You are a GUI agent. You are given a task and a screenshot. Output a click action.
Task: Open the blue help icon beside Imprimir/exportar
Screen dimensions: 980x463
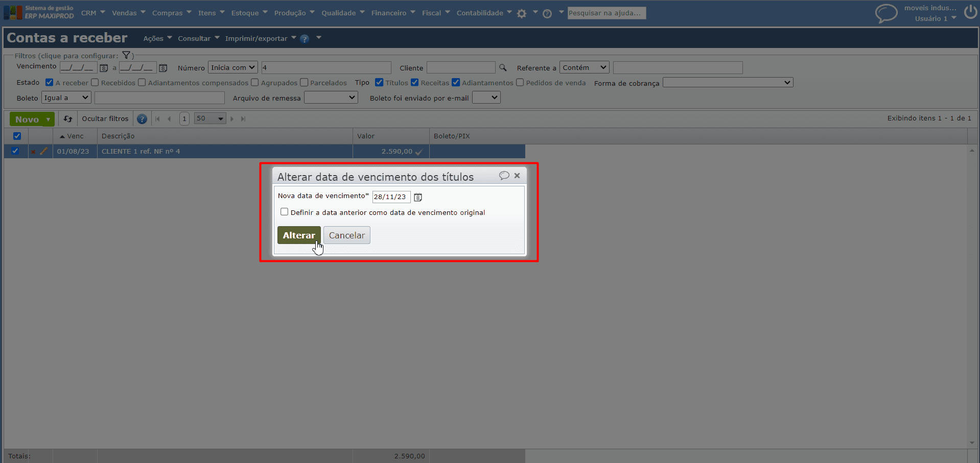pyautogui.click(x=305, y=39)
